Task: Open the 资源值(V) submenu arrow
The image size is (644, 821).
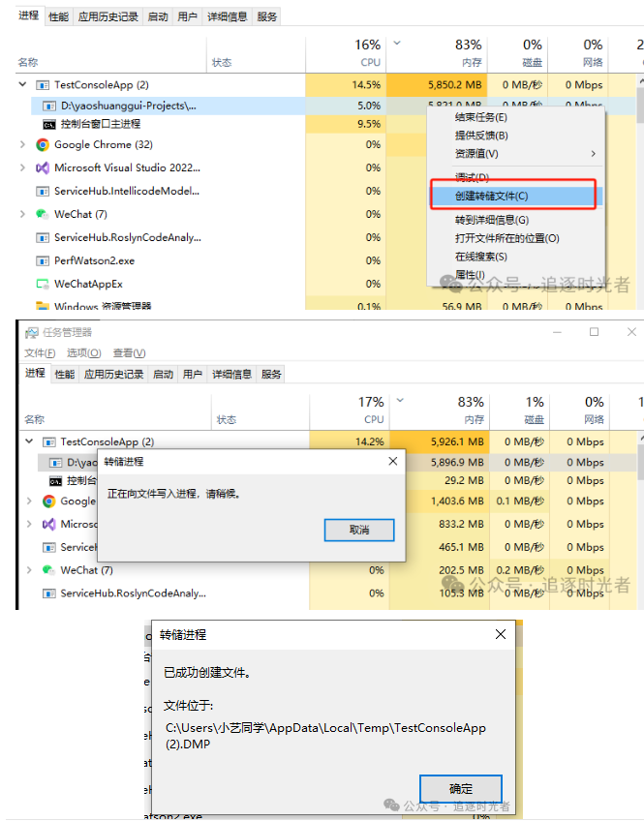Action: [594, 153]
